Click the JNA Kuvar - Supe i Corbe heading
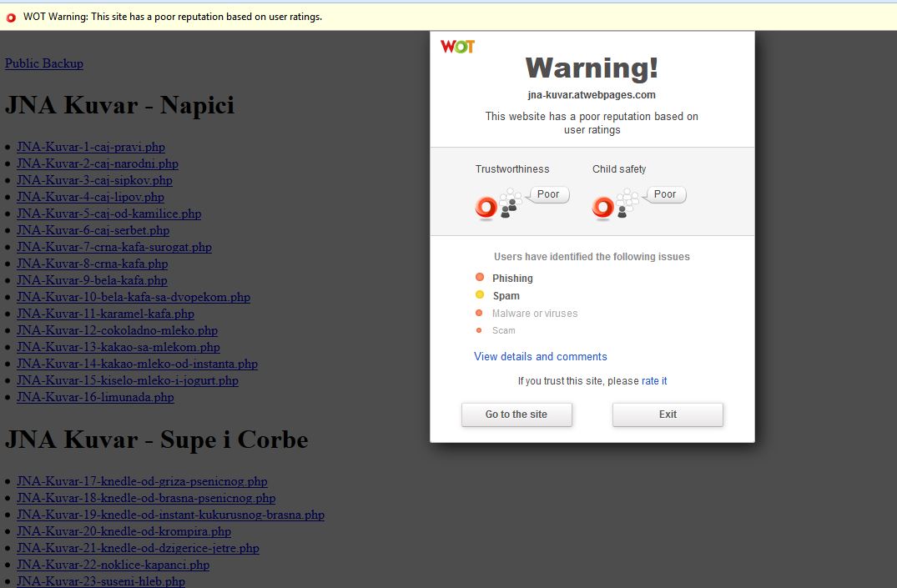 [157, 440]
